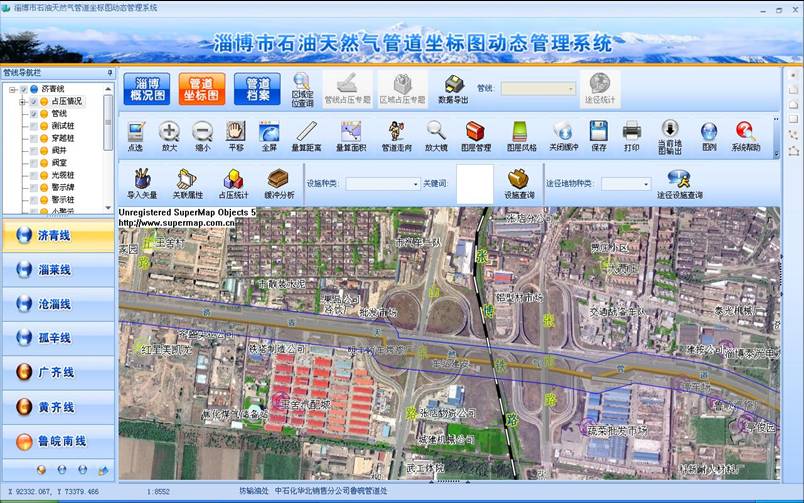Select the 孤辛线 pipeline button
The image size is (804, 503).
point(58,338)
